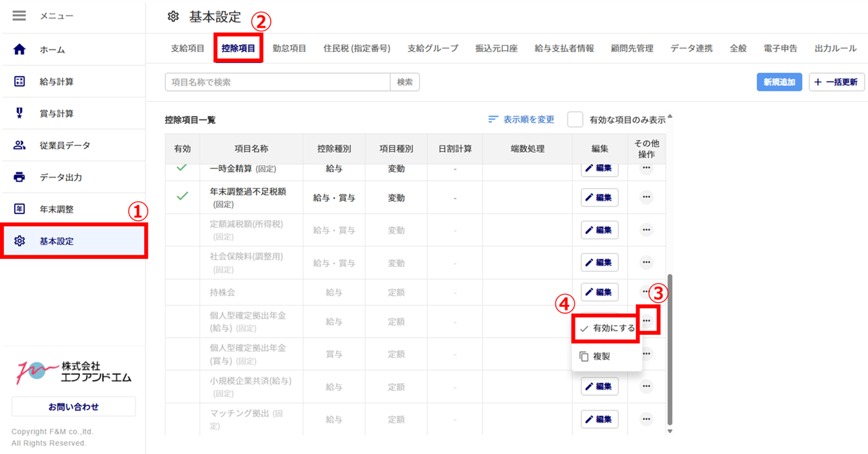Click the 一括更新 button
The height and width of the screenshot is (454, 868).
(x=837, y=82)
